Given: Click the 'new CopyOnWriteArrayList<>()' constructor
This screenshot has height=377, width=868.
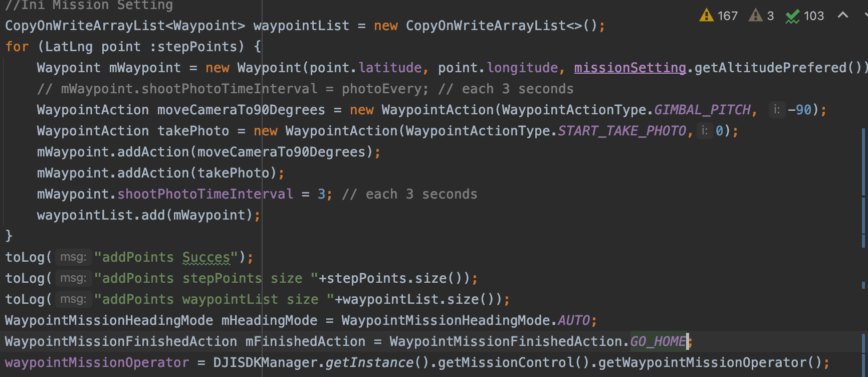Looking at the screenshot, I should coord(486,26).
